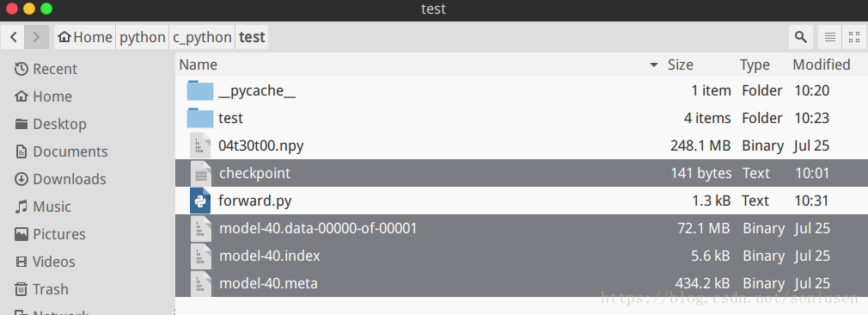Switch to list view icon
Viewport: 868px width, 315px height.
830,37
